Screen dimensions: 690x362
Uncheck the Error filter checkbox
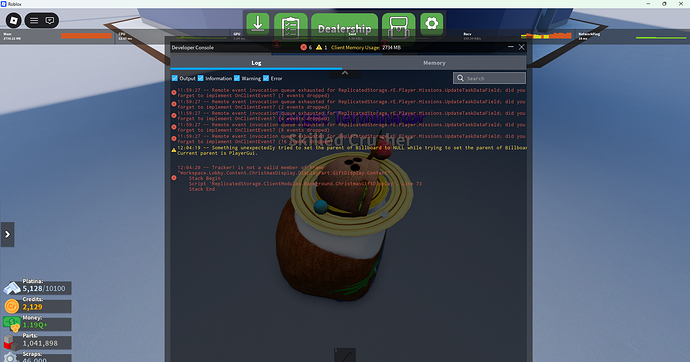click(x=266, y=78)
